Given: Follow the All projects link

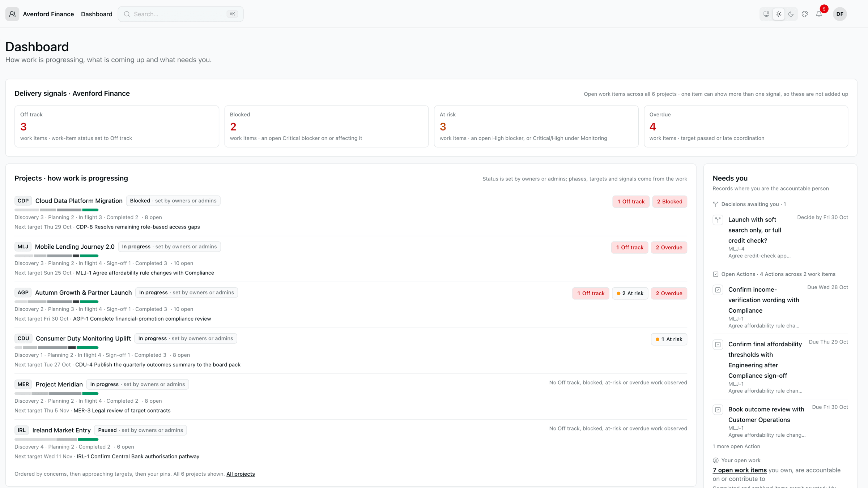Looking at the screenshot, I should [x=241, y=474].
